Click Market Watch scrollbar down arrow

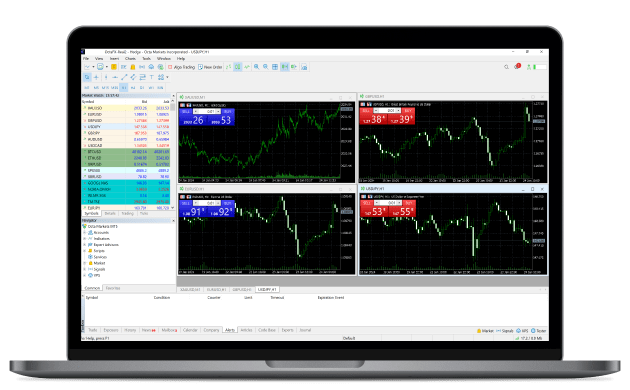click(173, 208)
